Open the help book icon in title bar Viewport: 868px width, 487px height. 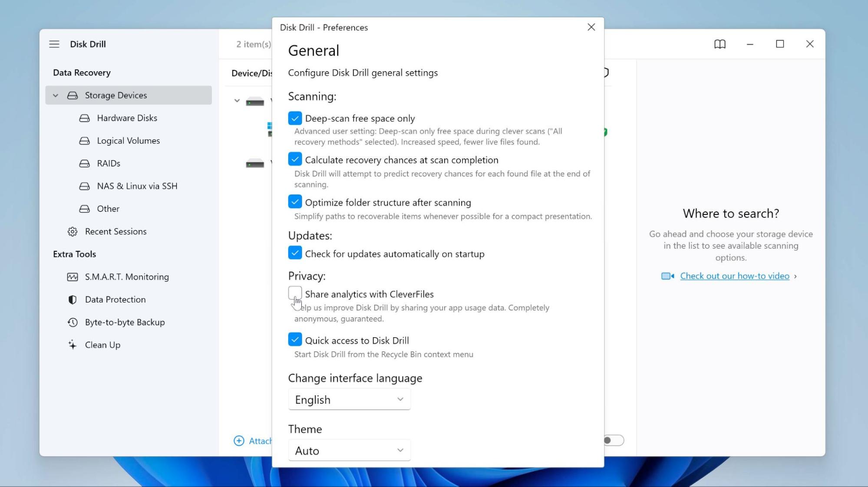(720, 44)
